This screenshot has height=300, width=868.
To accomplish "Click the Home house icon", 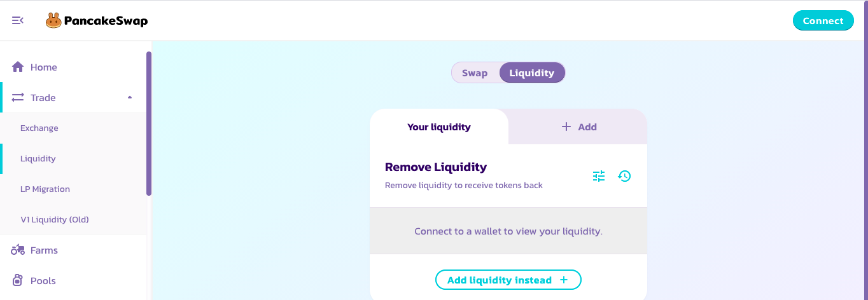I will tap(18, 67).
